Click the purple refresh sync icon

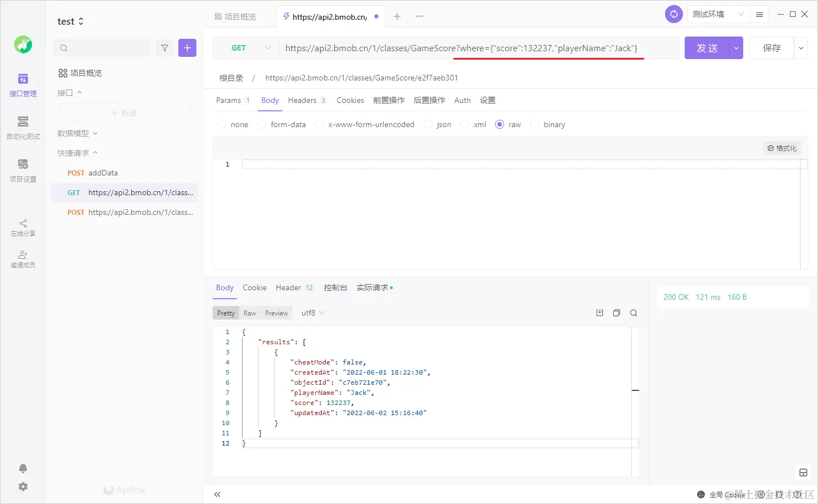674,14
